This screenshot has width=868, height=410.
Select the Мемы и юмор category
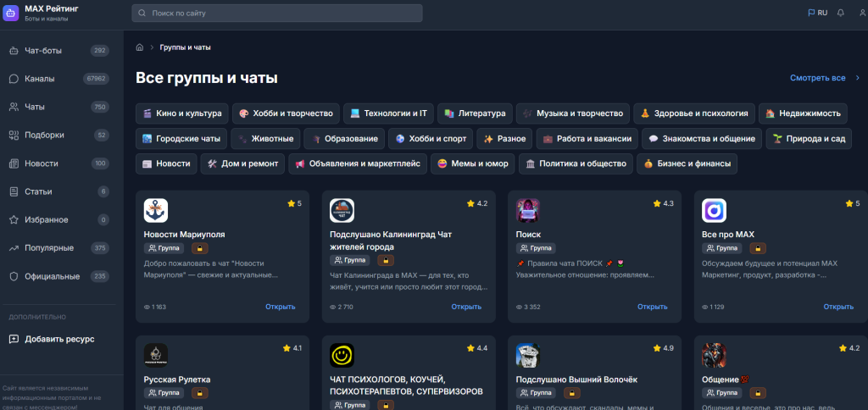tap(473, 163)
